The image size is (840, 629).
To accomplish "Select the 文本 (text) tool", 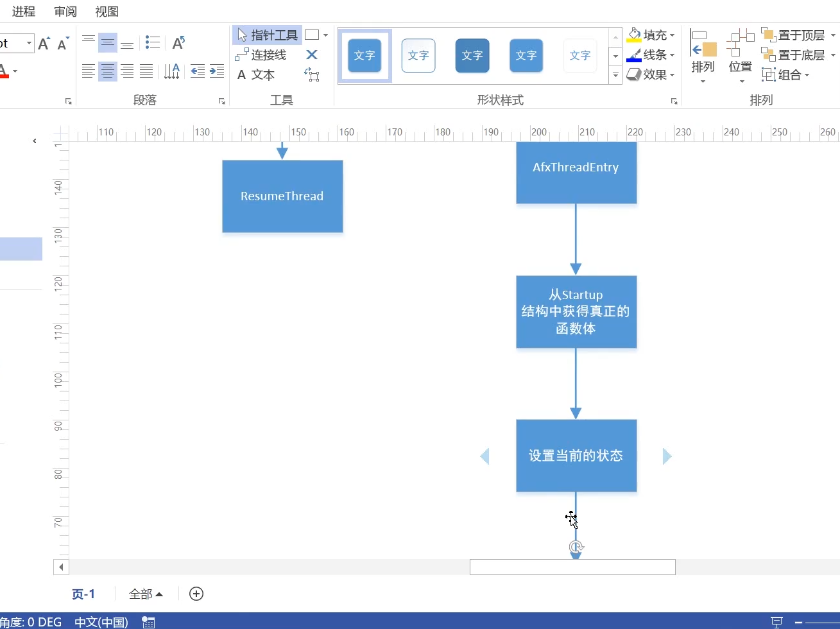I will pos(256,74).
